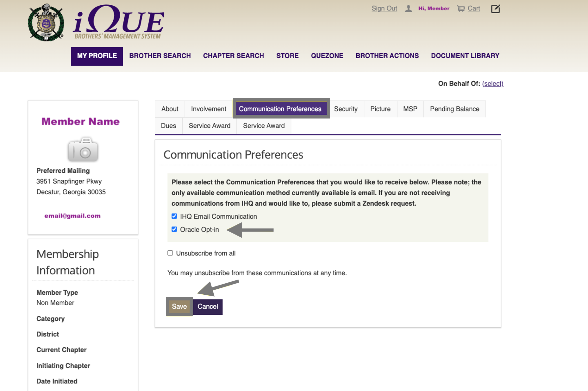The height and width of the screenshot is (391, 588).
Task: Open the On Behalf Of select link
Action: point(492,83)
